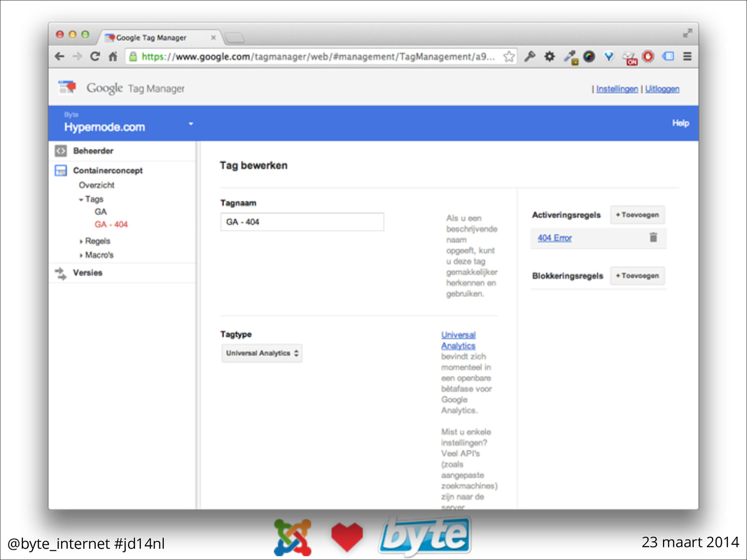Open the Universal Analytics tagtype dropdown
747x560 pixels.
tap(262, 353)
